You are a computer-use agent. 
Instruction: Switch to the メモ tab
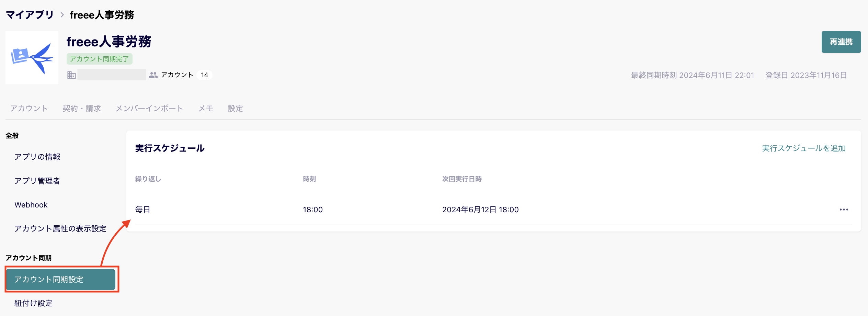(x=206, y=109)
